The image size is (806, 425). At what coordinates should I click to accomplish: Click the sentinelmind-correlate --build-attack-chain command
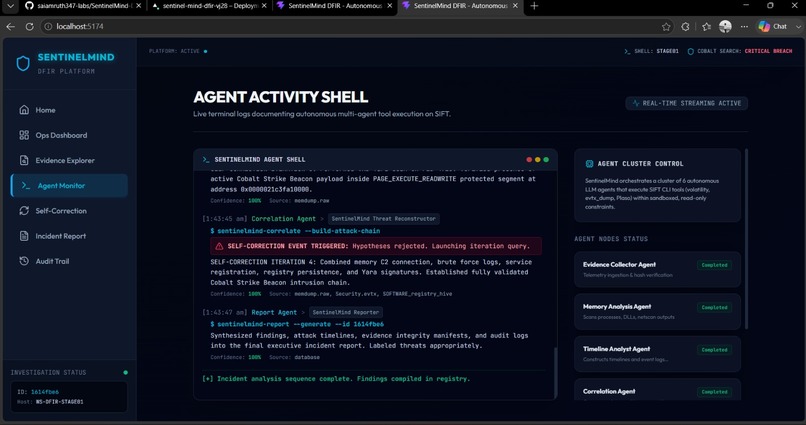(296, 231)
